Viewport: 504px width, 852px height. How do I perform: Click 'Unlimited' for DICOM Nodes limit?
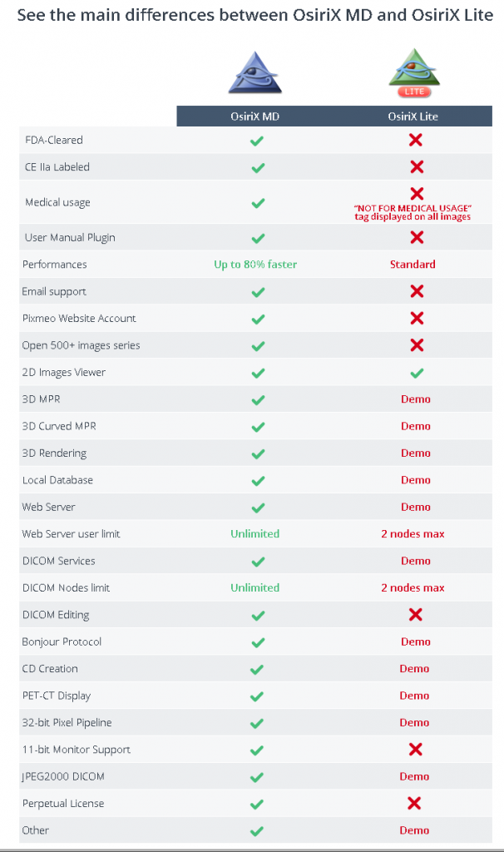[254, 588]
